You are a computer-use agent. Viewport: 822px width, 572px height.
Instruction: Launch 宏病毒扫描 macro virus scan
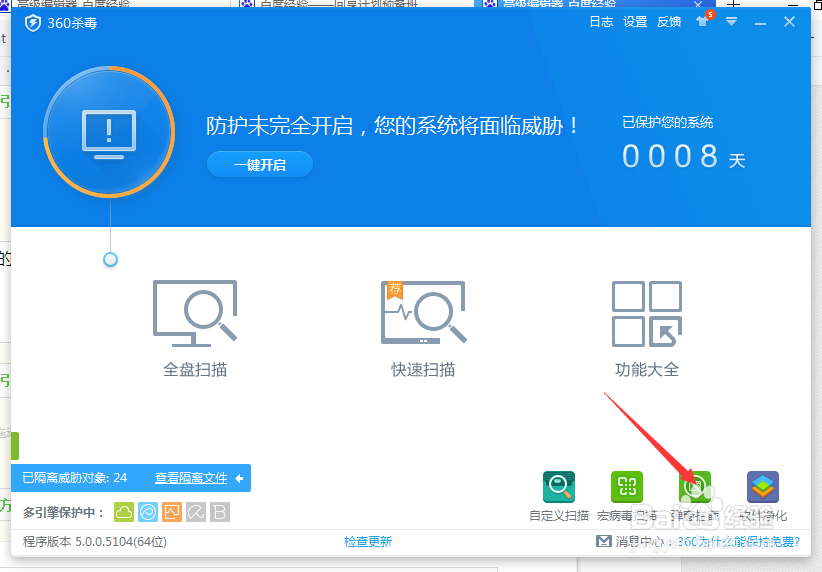click(627, 495)
